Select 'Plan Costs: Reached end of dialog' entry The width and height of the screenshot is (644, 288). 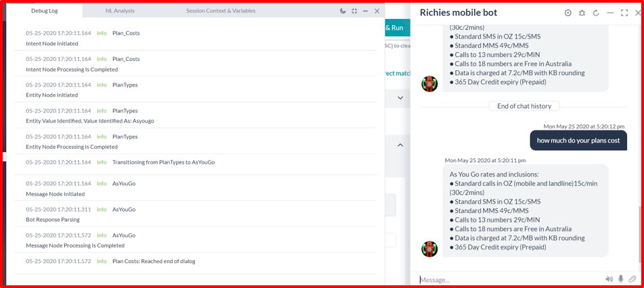pos(154,261)
